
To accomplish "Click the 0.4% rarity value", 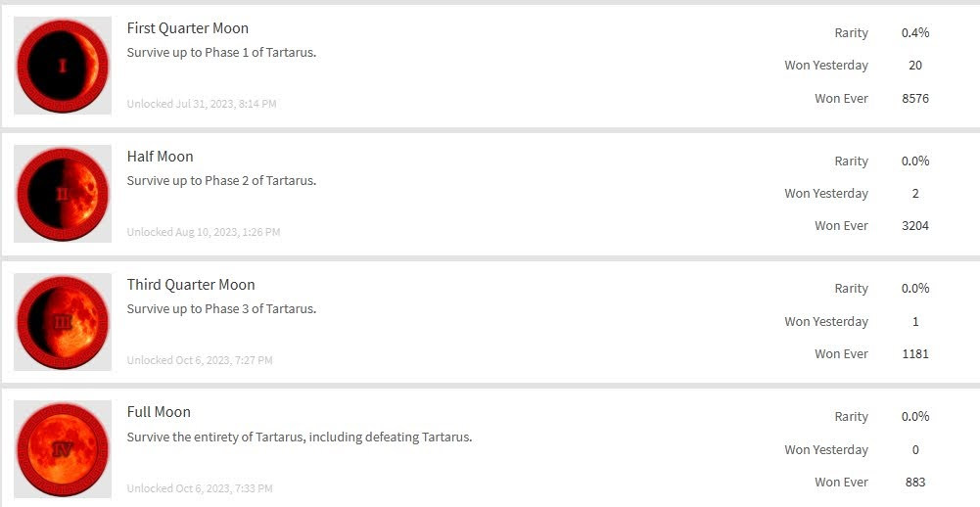I will click(x=915, y=33).
